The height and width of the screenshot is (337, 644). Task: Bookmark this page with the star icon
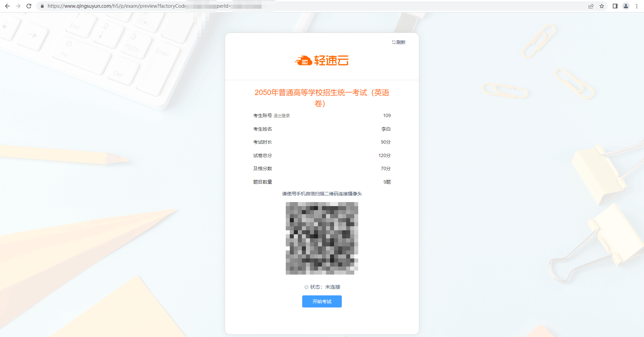click(602, 6)
